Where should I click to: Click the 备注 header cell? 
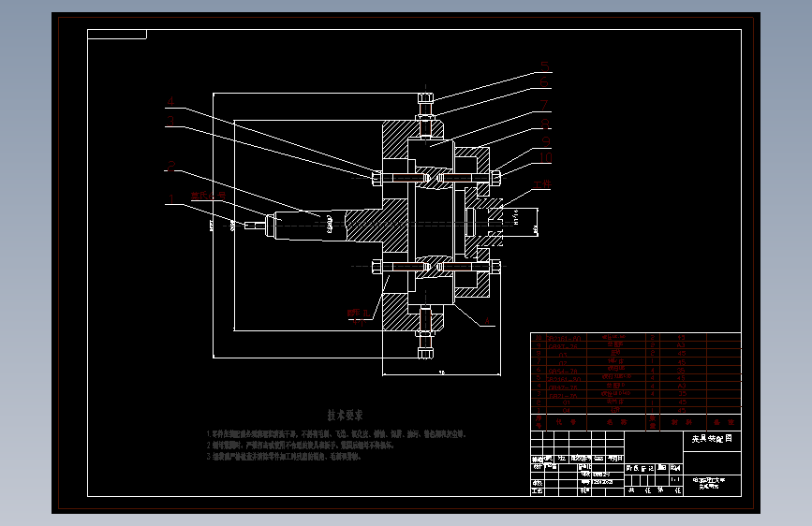[x=724, y=422]
